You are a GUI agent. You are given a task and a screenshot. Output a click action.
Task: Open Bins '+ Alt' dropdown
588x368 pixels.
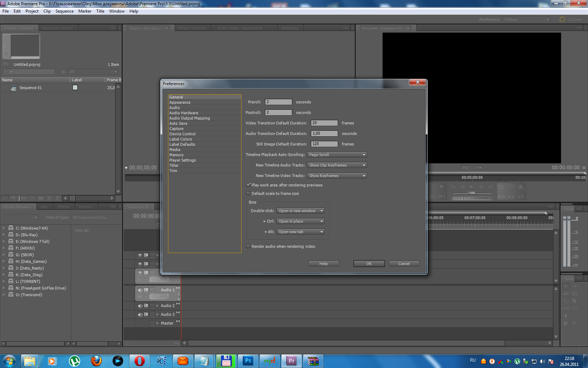301,232
